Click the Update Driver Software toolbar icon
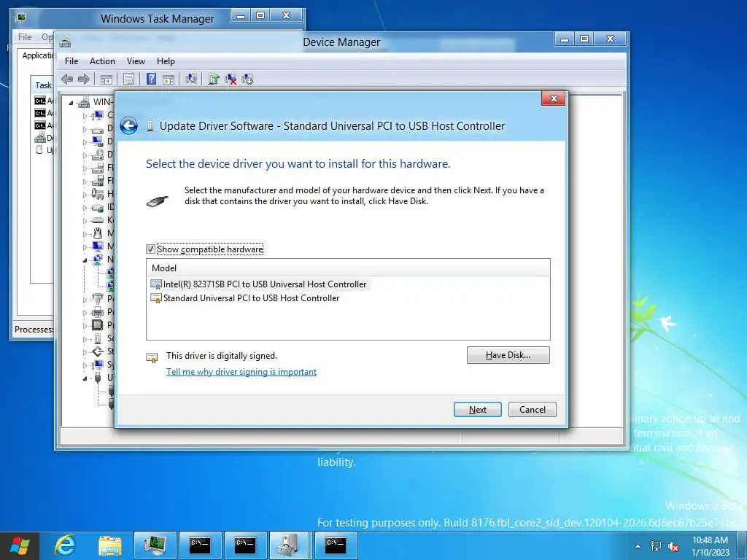Viewport: 747px width, 560px height. tap(214, 79)
